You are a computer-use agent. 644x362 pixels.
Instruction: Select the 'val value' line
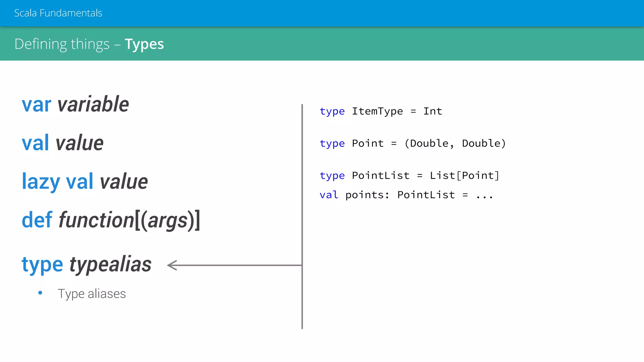click(63, 143)
